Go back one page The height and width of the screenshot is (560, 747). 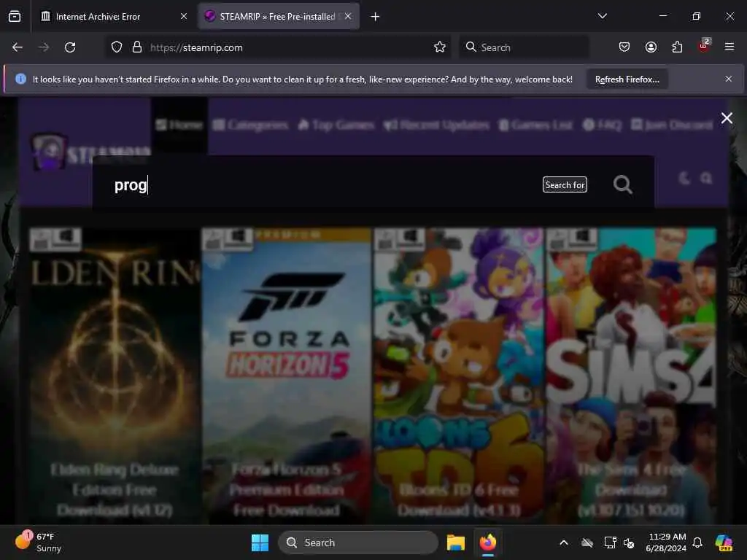[x=18, y=47]
